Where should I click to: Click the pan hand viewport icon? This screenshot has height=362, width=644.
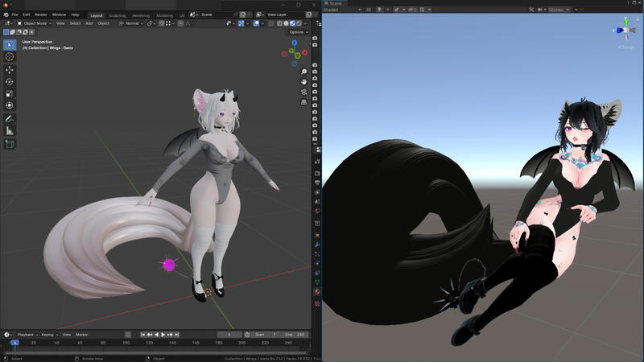pyautogui.click(x=304, y=81)
